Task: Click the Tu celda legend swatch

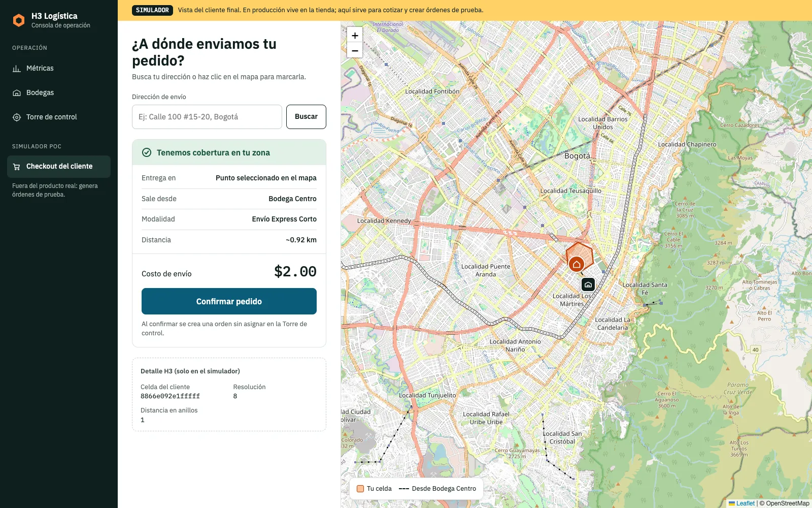Action: [x=360, y=489]
